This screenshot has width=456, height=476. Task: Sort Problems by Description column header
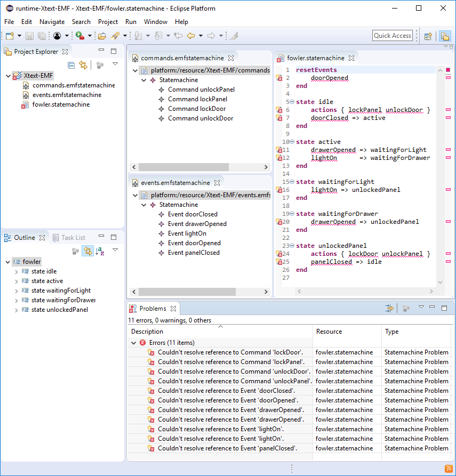[x=220, y=332]
